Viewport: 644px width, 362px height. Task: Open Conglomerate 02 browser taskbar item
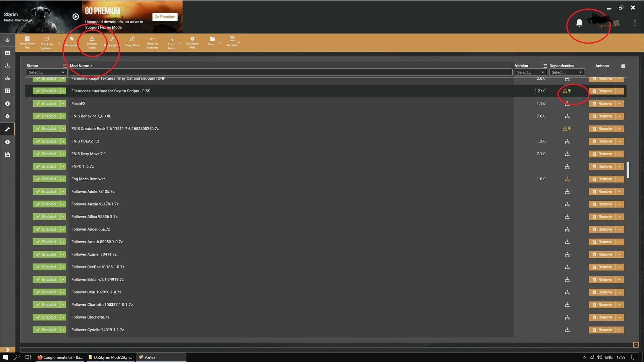(60, 357)
